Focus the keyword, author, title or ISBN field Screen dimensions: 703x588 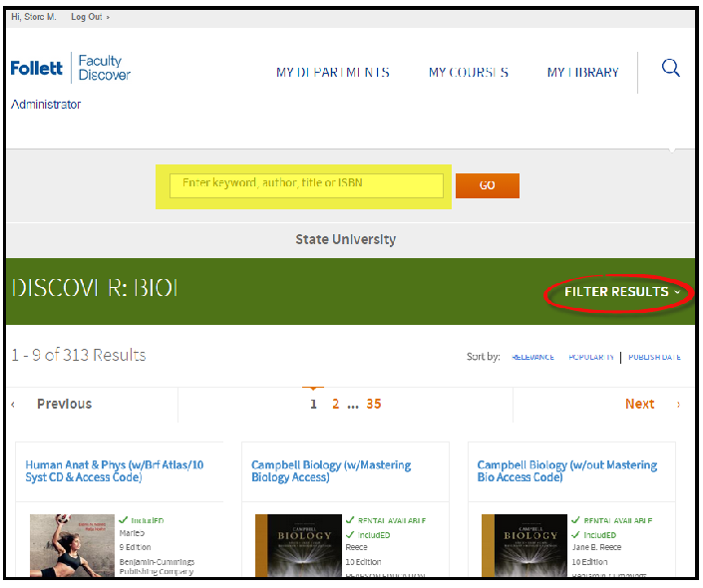pos(306,185)
